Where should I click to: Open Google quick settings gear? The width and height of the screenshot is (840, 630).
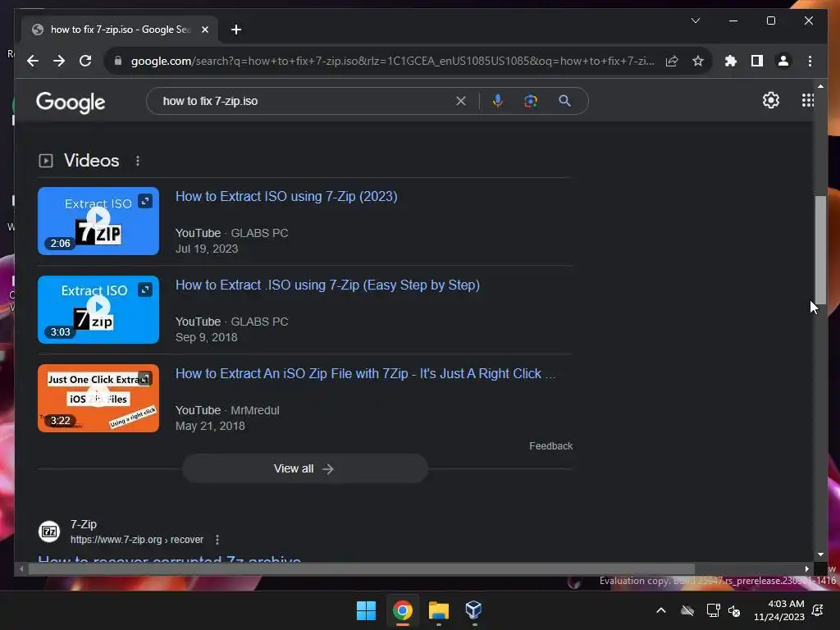coord(771,100)
